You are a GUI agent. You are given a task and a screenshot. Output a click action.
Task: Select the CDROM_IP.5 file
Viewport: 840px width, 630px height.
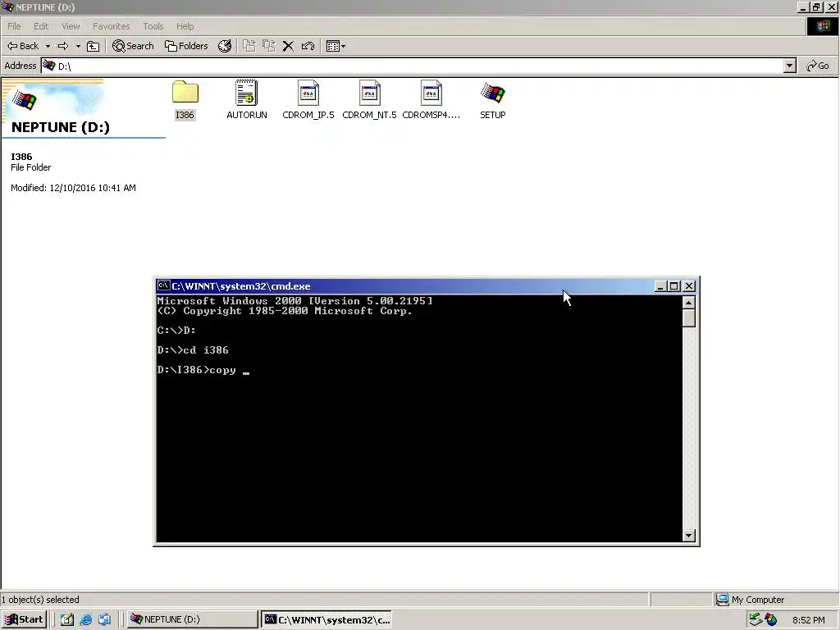(308, 99)
